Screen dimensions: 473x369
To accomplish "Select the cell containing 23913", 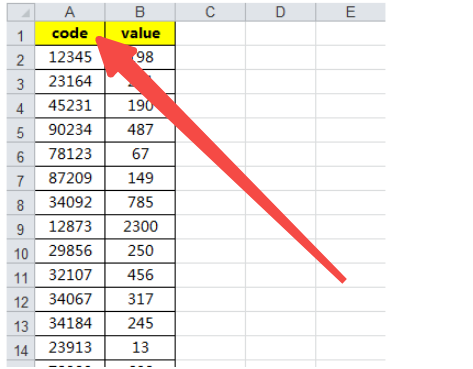I will pos(70,348).
